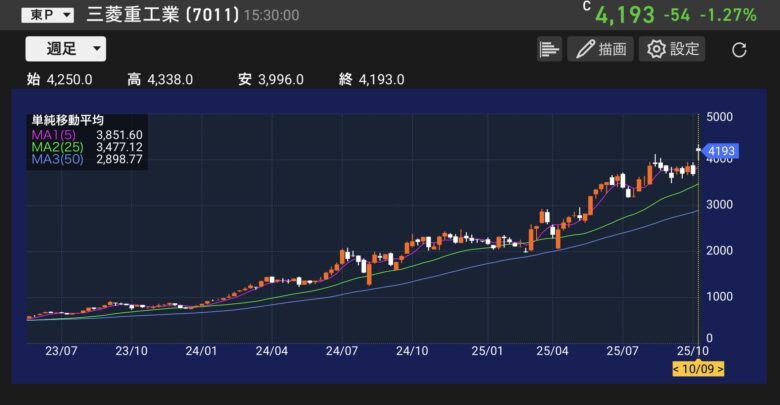The height and width of the screenshot is (405, 780).
Task: Click the 24/07 label on time axis
Action: 341,351
